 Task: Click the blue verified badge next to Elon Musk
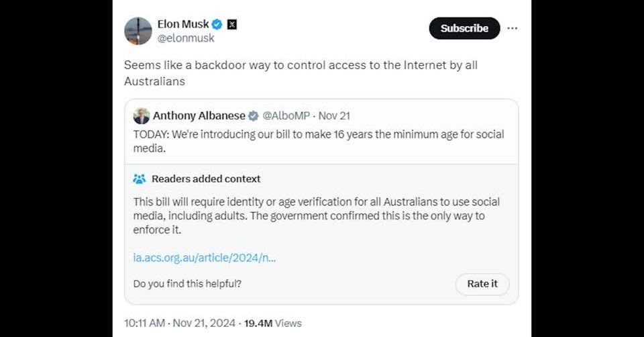coord(217,24)
